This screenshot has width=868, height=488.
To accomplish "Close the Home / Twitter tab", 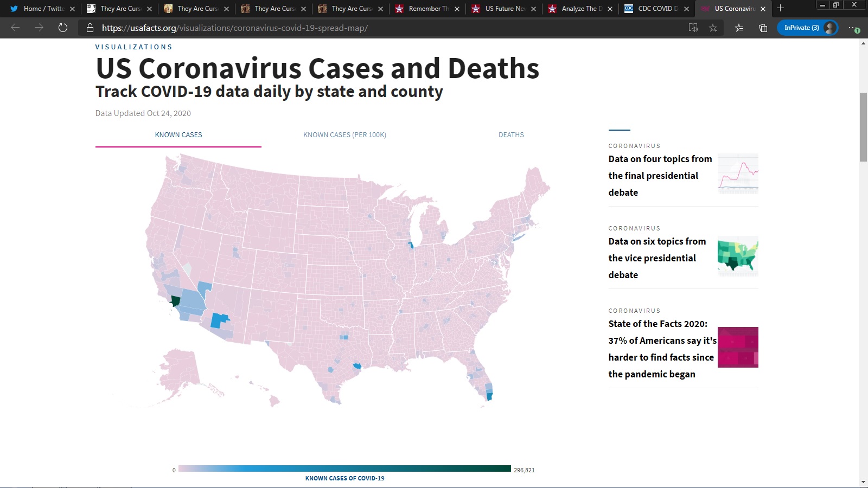I will point(72,9).
